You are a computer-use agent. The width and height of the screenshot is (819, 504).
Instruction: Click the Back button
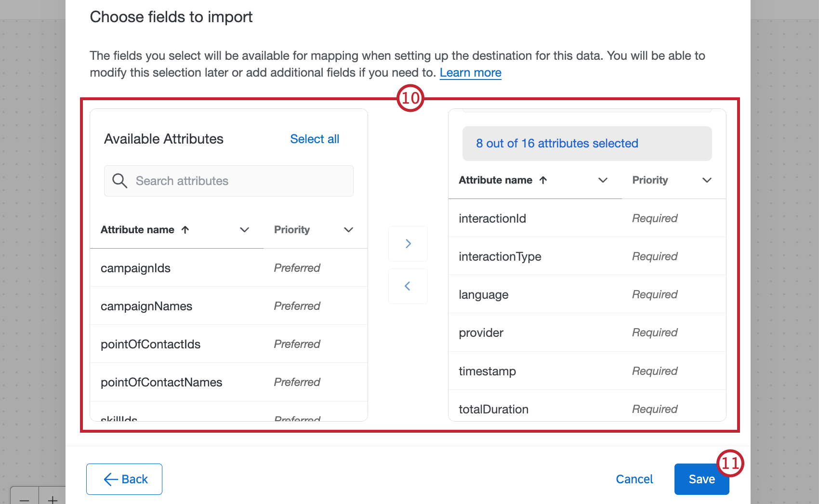pos(124,479)
